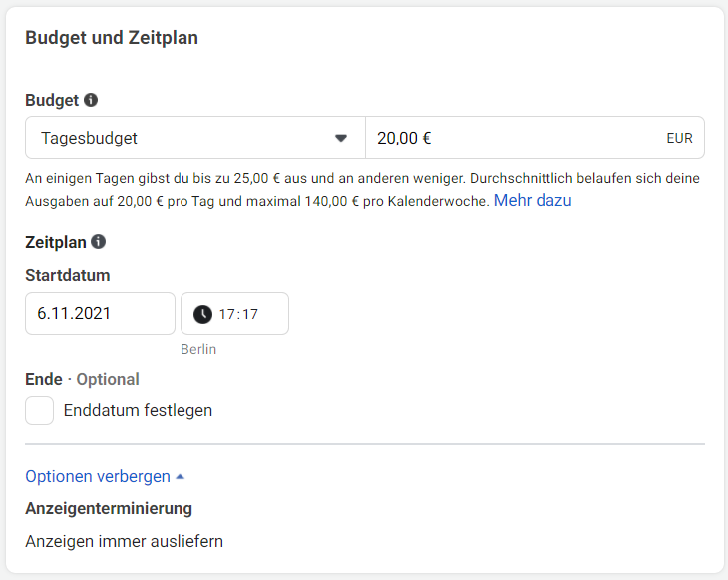Click the Startdatum field showing 6.11.2021

[x=100, y=313]
